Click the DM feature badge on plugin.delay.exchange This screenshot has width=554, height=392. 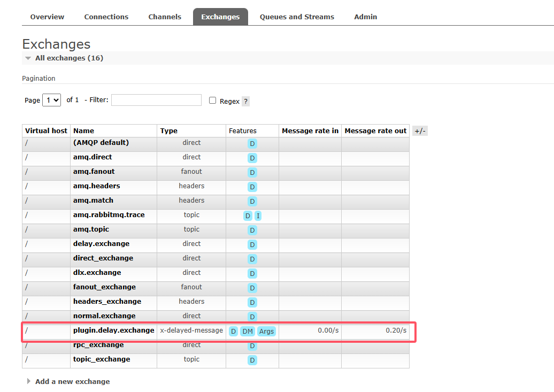(247, 332)
